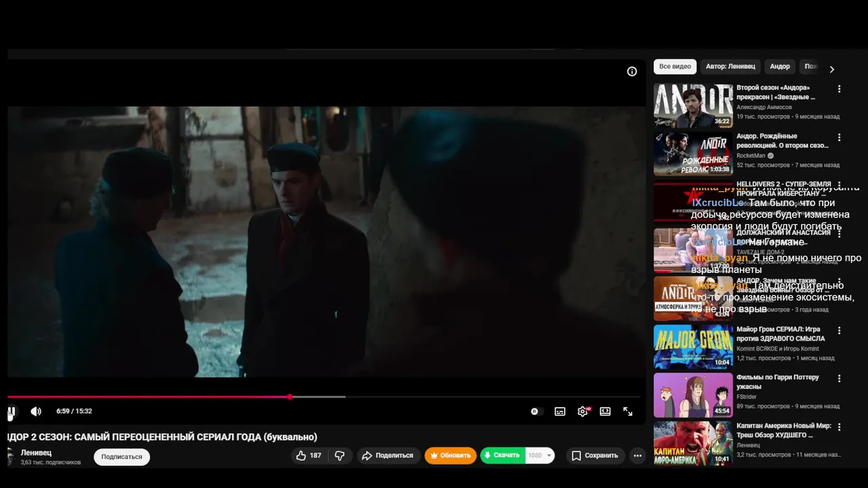Open the Ленивец channel name link
Screen dimensions: 868x488
coord(36,453)
